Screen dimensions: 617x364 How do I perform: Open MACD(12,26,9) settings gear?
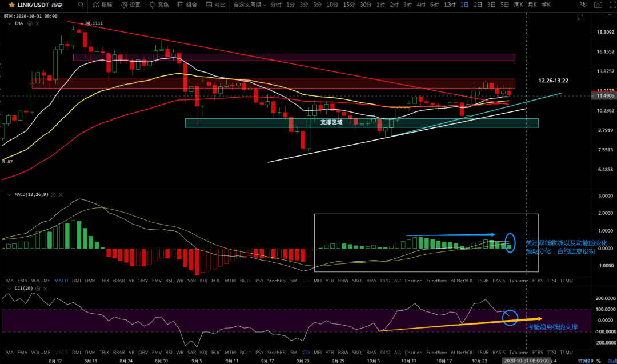coord(53,195)
